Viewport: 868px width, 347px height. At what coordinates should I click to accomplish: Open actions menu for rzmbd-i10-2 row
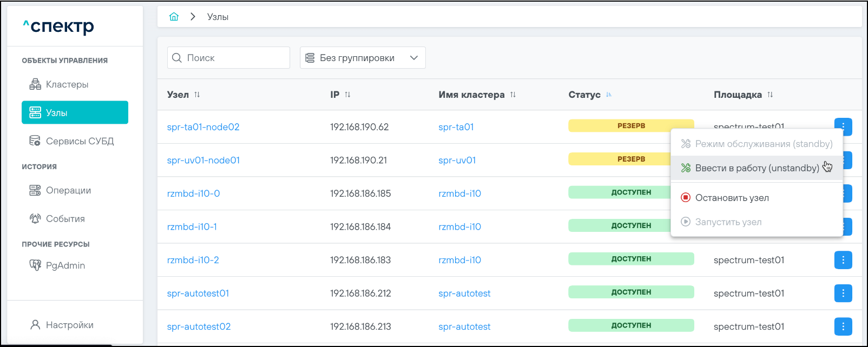(x=843, y=260)
